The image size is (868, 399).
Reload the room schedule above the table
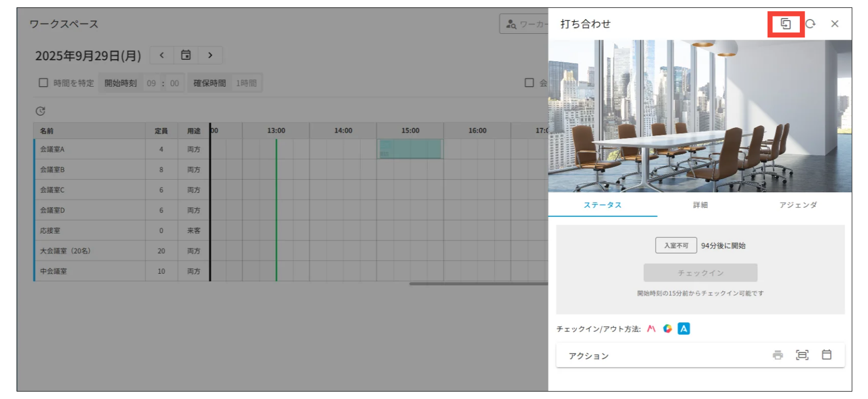[41, 111]
